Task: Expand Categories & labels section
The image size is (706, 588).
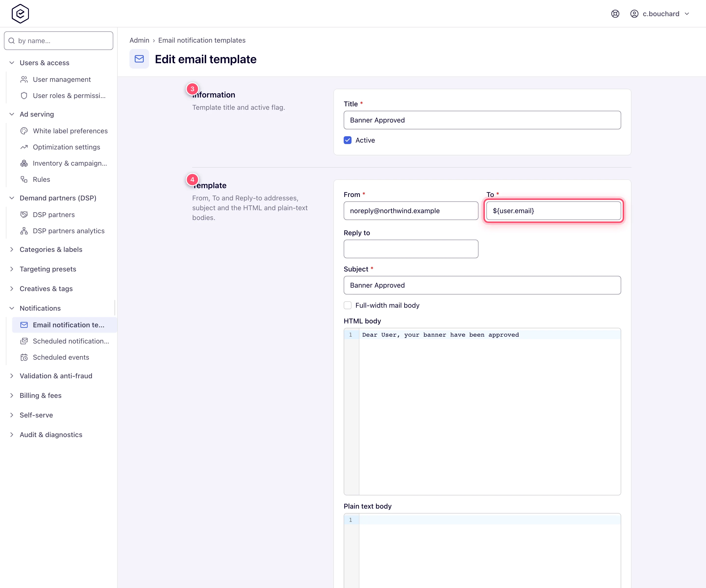Action: pos(12,249)
